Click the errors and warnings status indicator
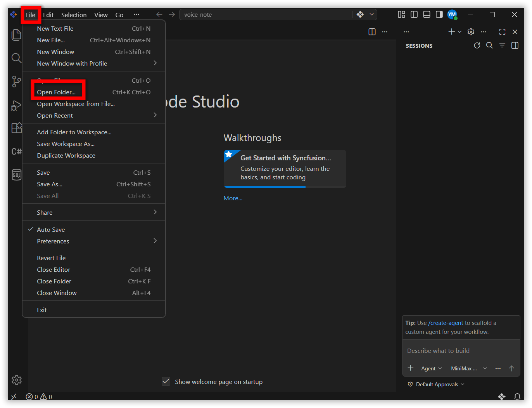This screenshot has height=408, width=532. [39, 397]
